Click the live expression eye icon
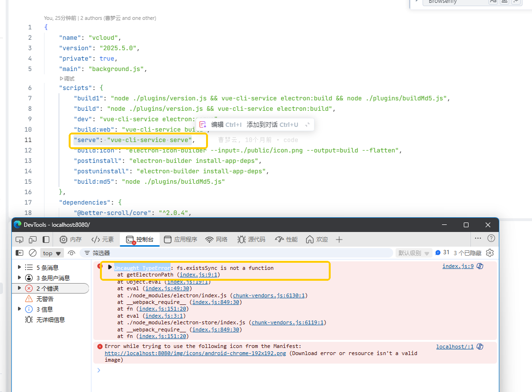The height and width of the screenshot is (392, 532). (71, 253)
